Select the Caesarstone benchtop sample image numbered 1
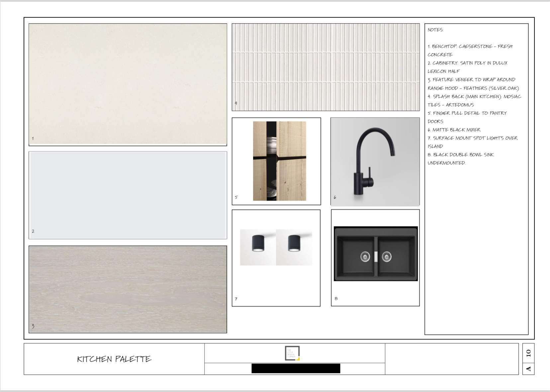The height and width of the screenshot is (392, 550). click(x=128, y=84)
